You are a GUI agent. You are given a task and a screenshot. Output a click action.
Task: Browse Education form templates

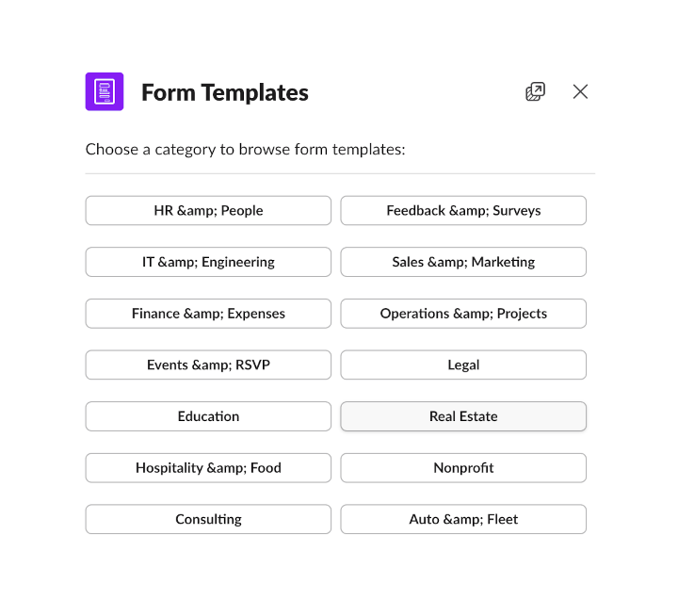tap(208, 416)
